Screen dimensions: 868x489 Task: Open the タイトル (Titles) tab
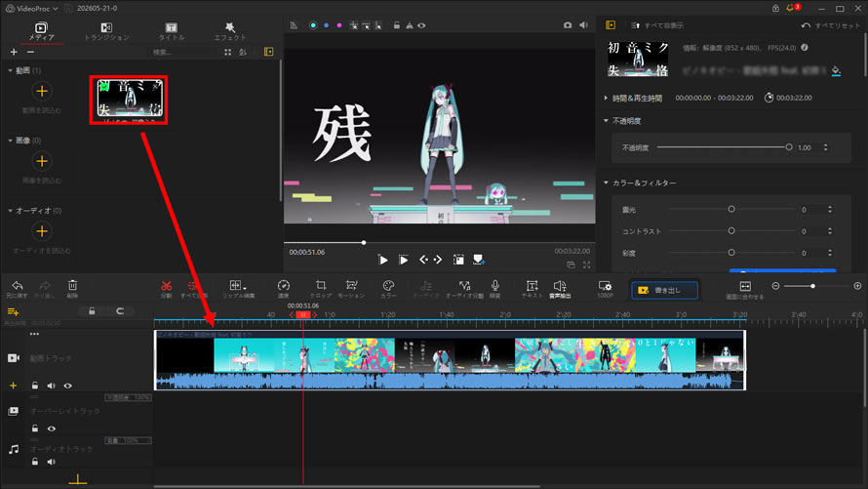pyautogui.click(x=172, y=31)
